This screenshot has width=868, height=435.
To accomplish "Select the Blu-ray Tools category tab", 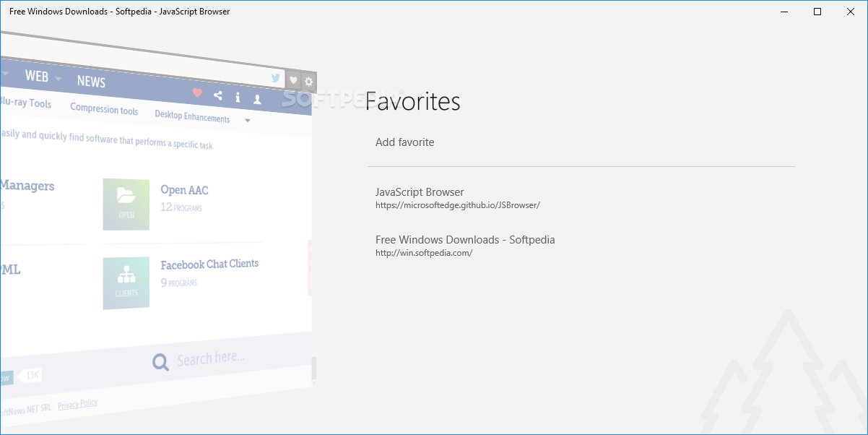I will point(26,102).
